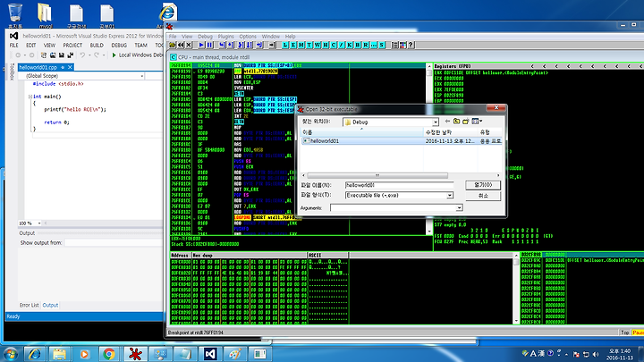644x362 pixels.
Task: Open the OllyDbg Memory map (M icon)
Action: (301, 45)
